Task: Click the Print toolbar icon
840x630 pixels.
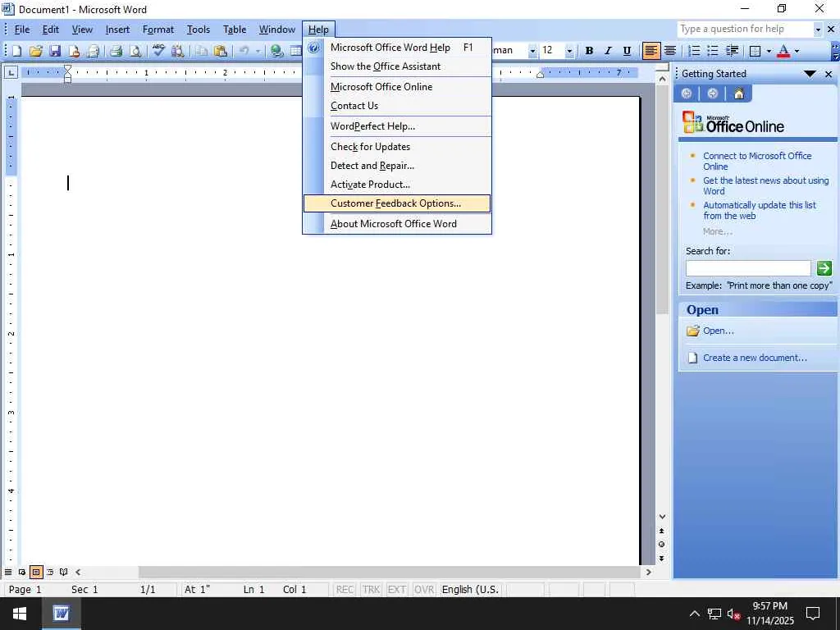Action: point(116,51)
